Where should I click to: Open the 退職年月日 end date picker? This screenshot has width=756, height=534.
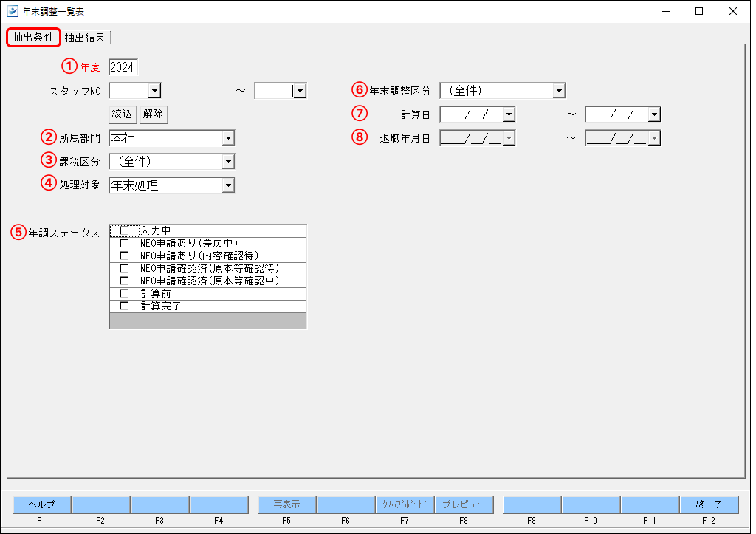pos(654,138)
